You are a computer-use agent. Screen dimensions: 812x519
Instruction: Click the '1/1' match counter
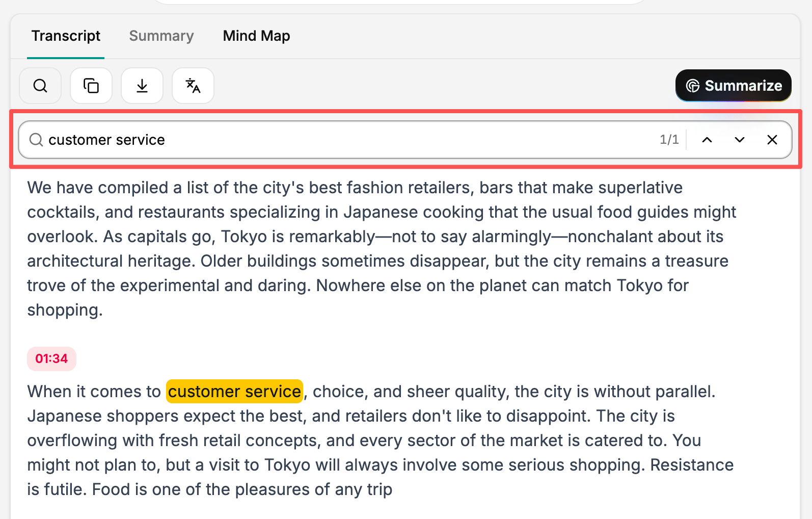(x=669, y=140)
